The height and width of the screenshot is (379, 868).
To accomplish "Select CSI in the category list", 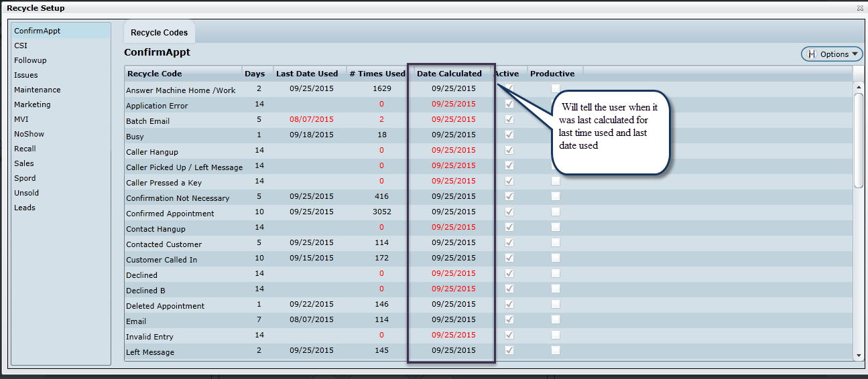I will [x=21, y=46].
